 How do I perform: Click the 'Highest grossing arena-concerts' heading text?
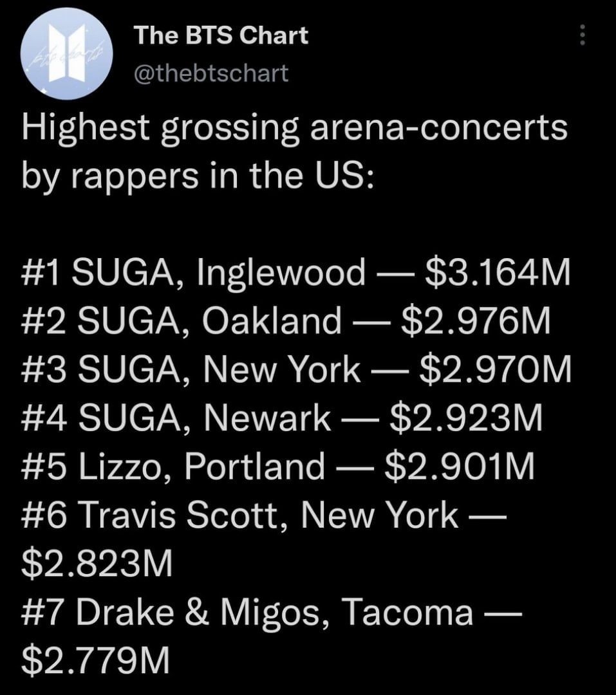coord(294,129)
